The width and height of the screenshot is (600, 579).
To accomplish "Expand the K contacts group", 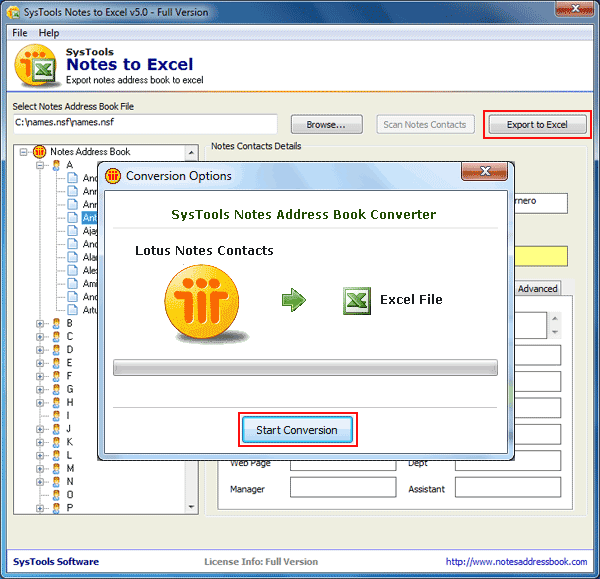I will click(x=40, y=442).
